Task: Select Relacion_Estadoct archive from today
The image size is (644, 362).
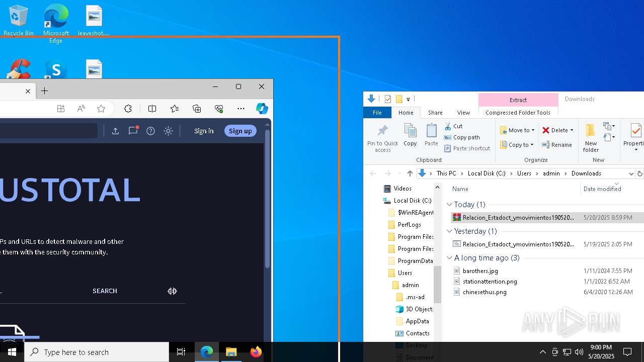Action: 547,218
